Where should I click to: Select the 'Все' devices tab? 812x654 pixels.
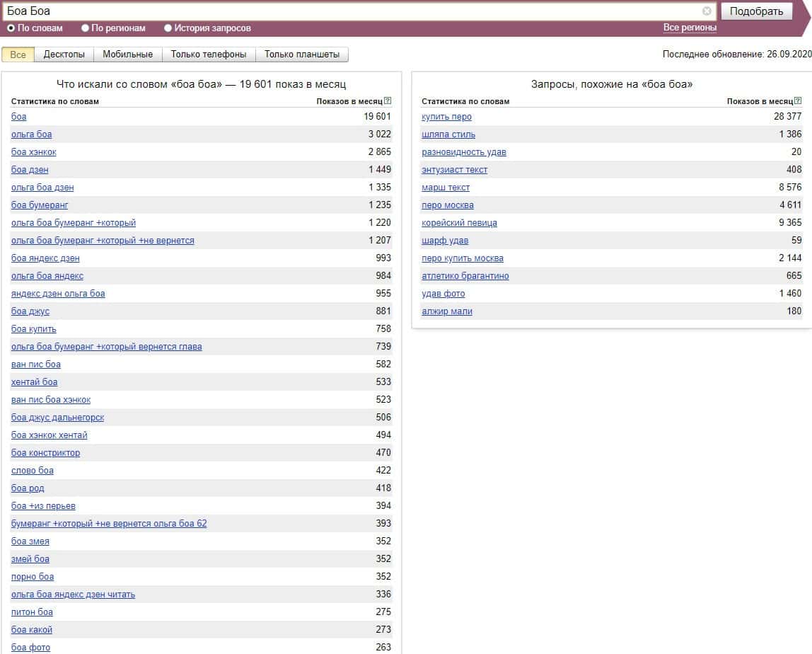[x=18, y=54]
